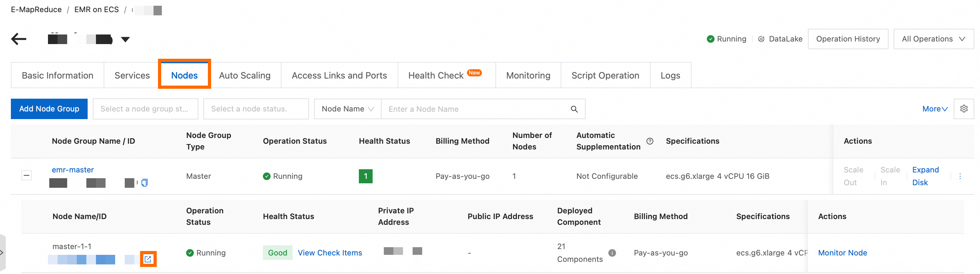The width and height of the screenshot is (980, 274).
Task: Click the DataLake cluster type icon
Action: 761,39
